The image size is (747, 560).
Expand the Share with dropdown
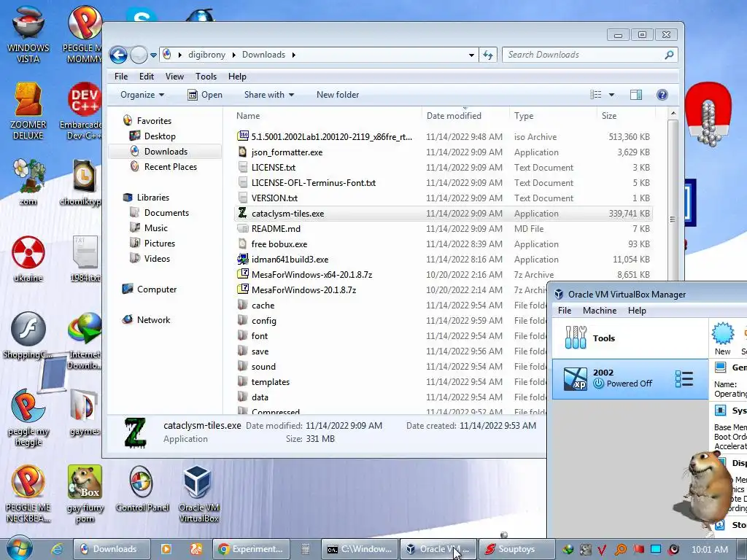point(268,95)
